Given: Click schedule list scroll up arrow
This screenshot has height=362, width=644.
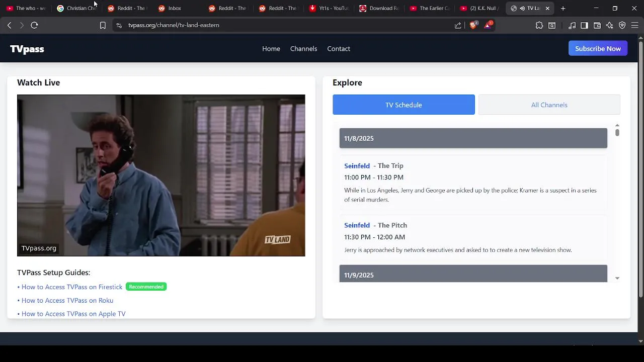Looking at the screenshot, I should pos(617,126).
